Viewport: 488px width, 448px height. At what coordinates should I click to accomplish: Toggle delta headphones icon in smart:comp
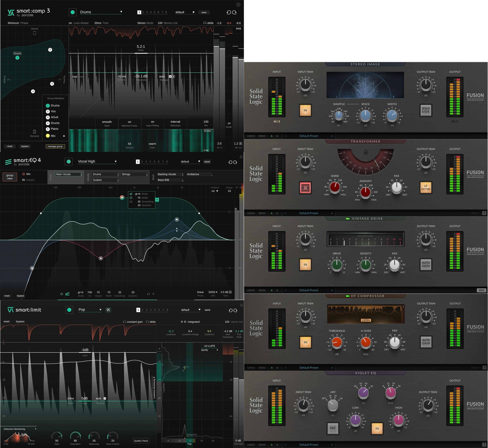(205, 23)
